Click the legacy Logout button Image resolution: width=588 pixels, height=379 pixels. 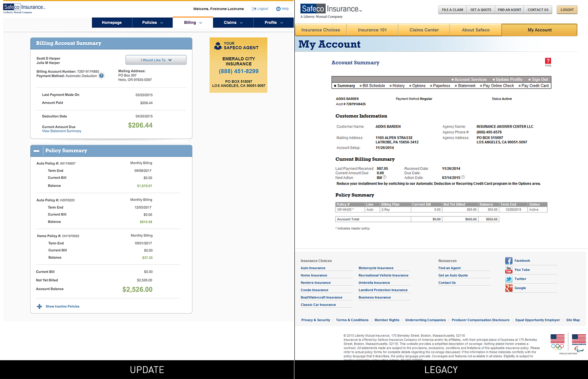coord(567,10)
